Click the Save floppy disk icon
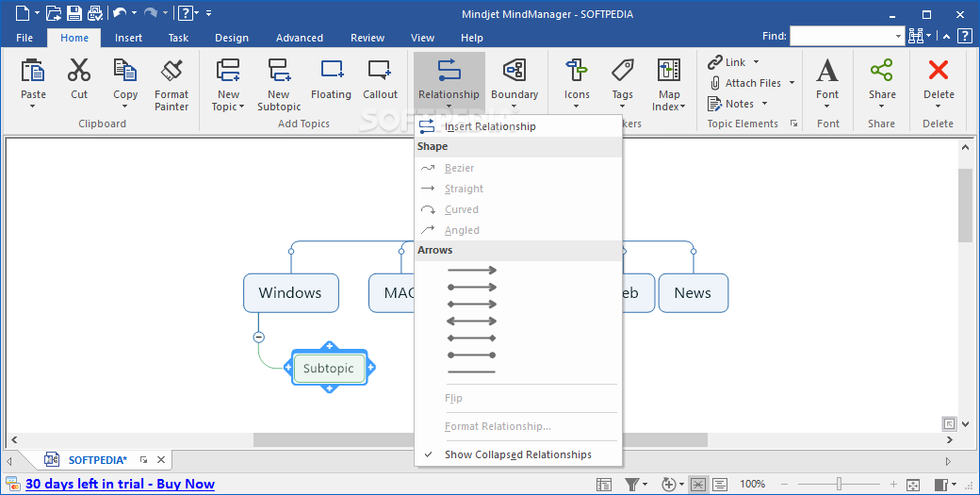 (x=73, y=12)
